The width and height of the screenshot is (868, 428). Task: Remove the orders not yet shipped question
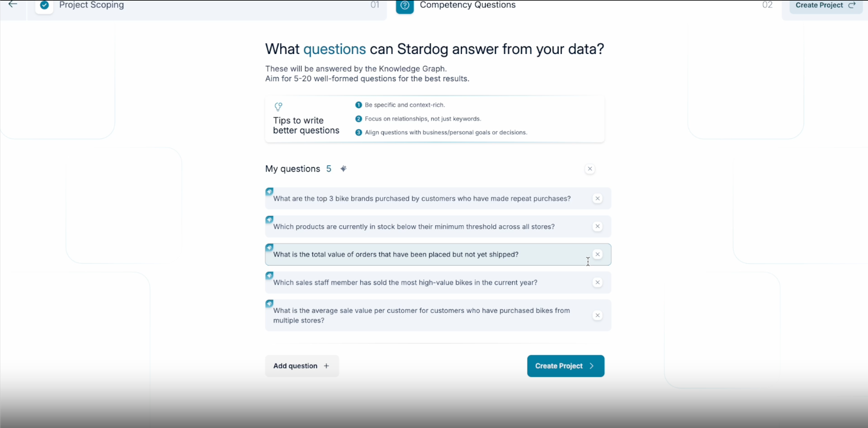[597, 254]
